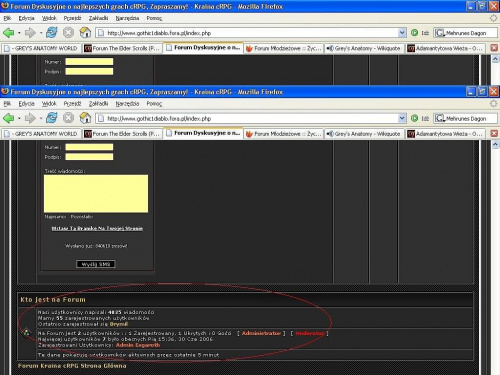Viewport: 500px width, 375px height.
Task: Open Narzędzia menu in back Firefox window
Action: point(127,18)
